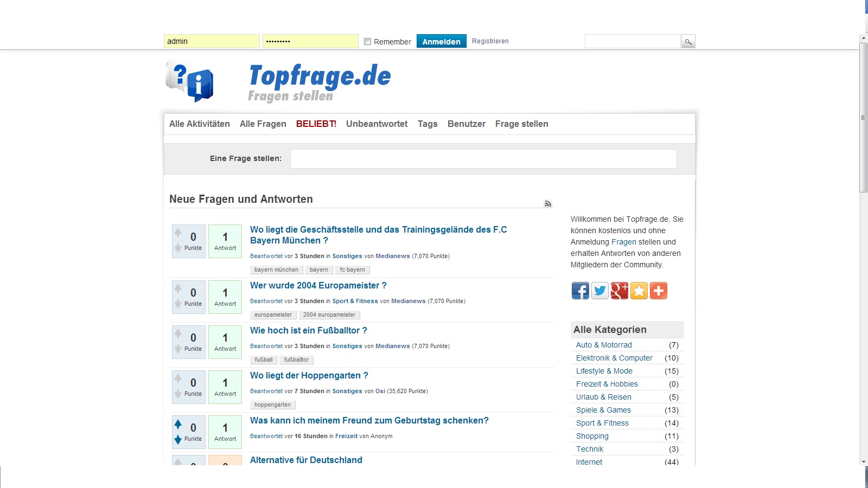Screen dimensions: 868x488
Task: Click the search text box
Action: tap(633, 41)
